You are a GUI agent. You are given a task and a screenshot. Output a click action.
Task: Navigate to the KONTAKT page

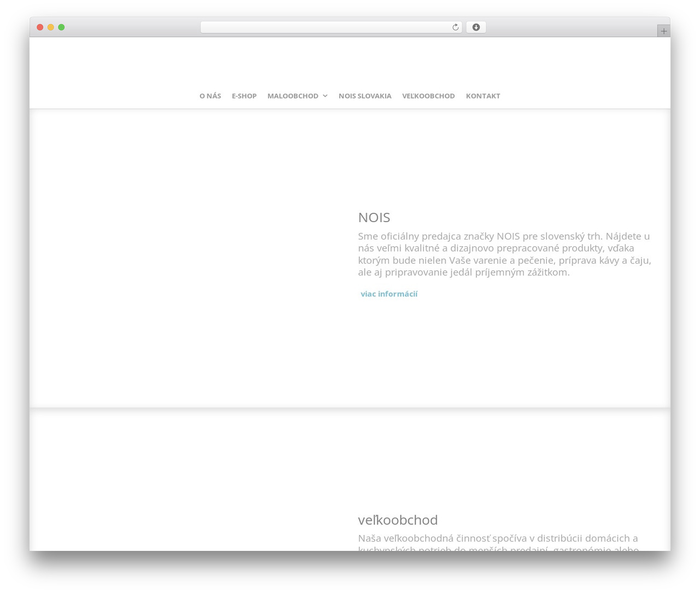click(x=483, y=96)
